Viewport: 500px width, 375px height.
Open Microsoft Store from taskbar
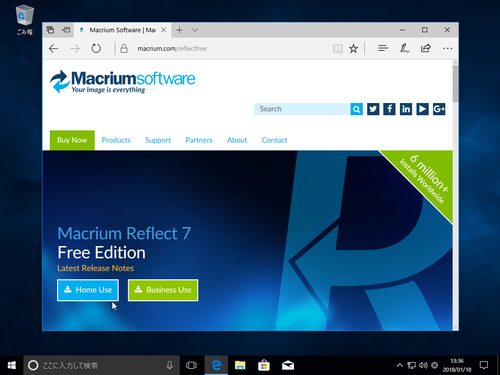pos(264,365)
